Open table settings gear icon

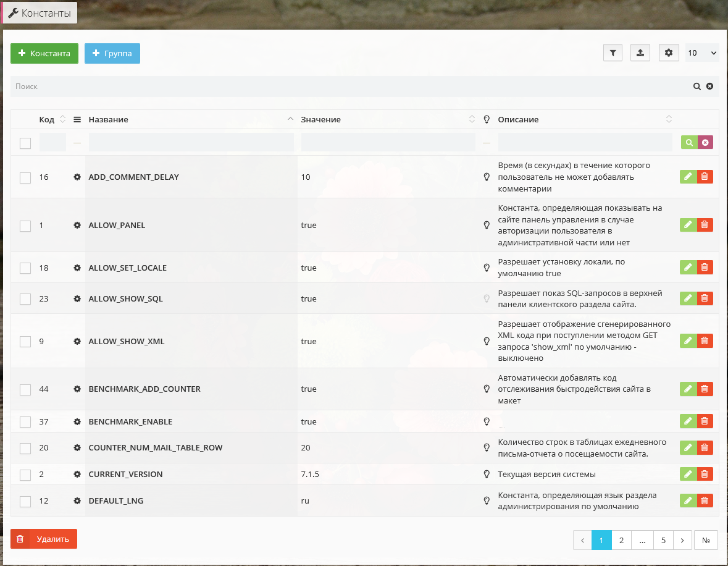pyautogui.click(x=668, y=53)
